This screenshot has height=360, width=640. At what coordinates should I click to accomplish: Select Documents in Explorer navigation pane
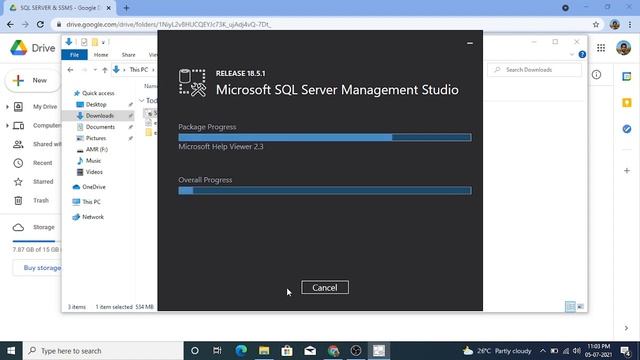point(100,127)
